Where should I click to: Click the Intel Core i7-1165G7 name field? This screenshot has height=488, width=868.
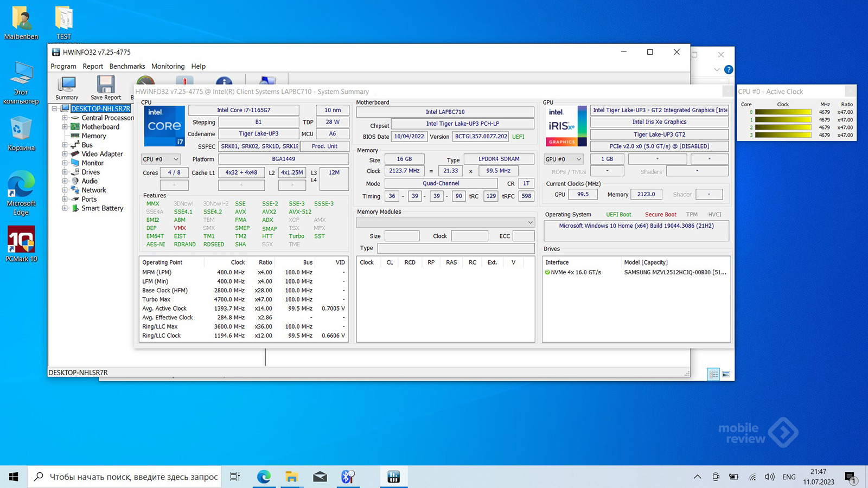point(244,110)
